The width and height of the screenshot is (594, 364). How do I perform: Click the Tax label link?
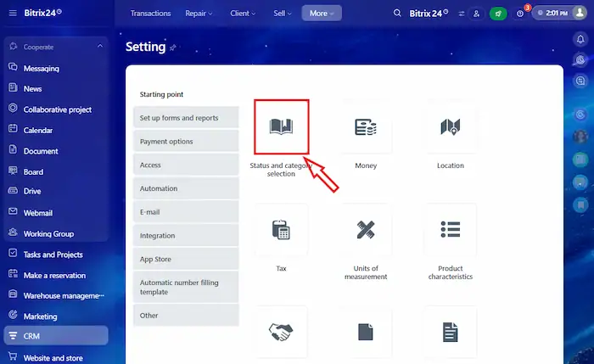coord(281,268)
